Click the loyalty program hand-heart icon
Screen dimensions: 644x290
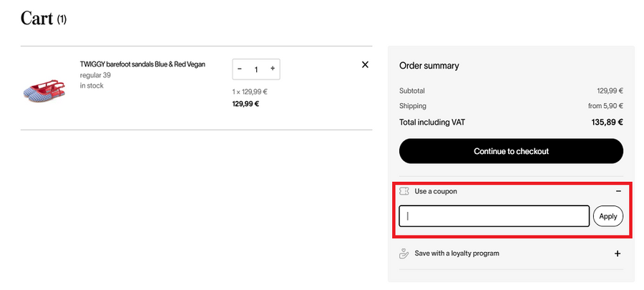pos(404,253)
